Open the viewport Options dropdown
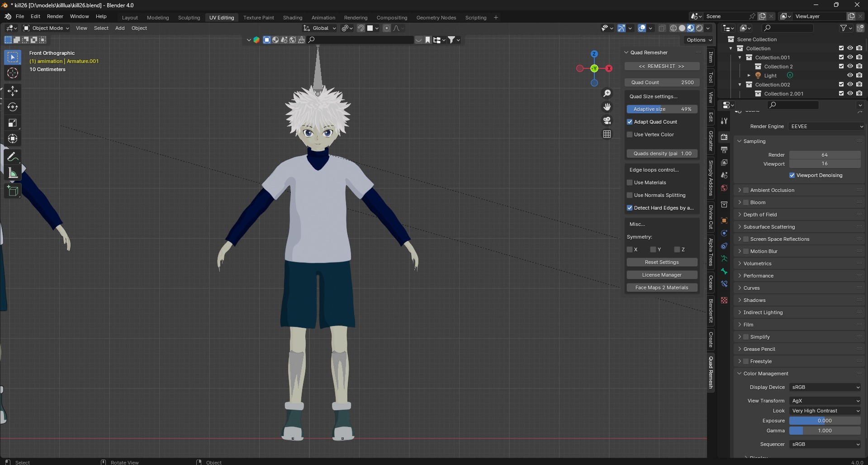The width and height of the screenshot is (868, 465). 699,40
